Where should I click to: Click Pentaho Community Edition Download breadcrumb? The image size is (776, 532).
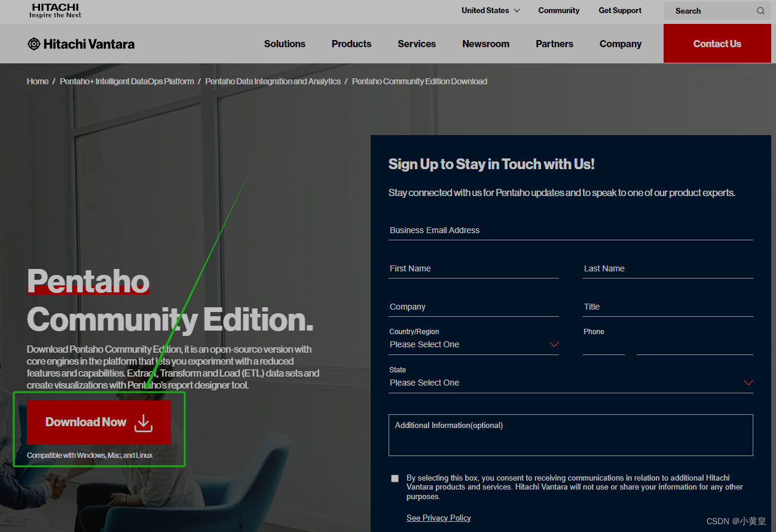420,81
